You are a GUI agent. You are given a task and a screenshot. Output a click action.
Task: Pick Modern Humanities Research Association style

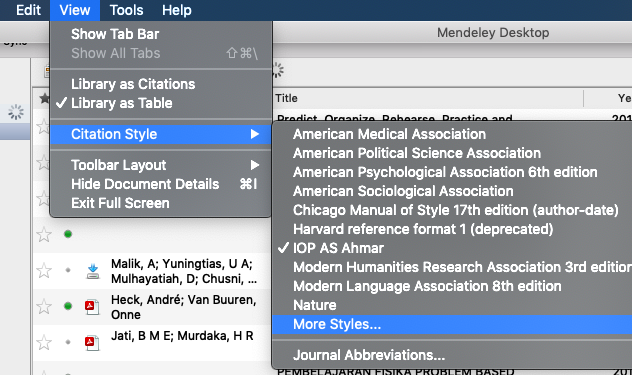click(x=452, y=267)
